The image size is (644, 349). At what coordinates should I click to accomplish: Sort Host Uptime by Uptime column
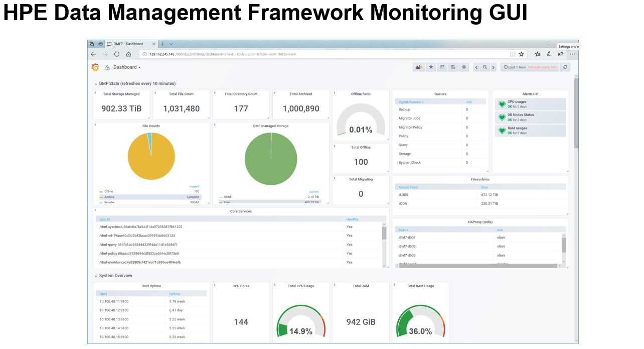(x=175, y=294)
